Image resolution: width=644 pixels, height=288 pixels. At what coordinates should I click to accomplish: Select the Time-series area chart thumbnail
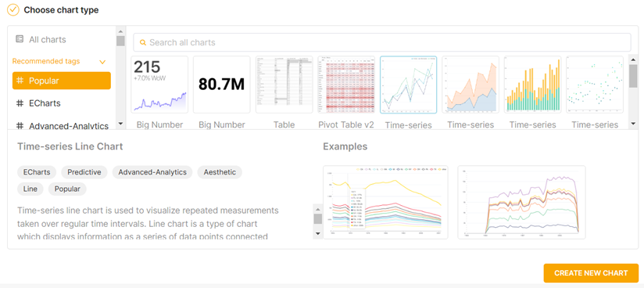coord(470,85)
